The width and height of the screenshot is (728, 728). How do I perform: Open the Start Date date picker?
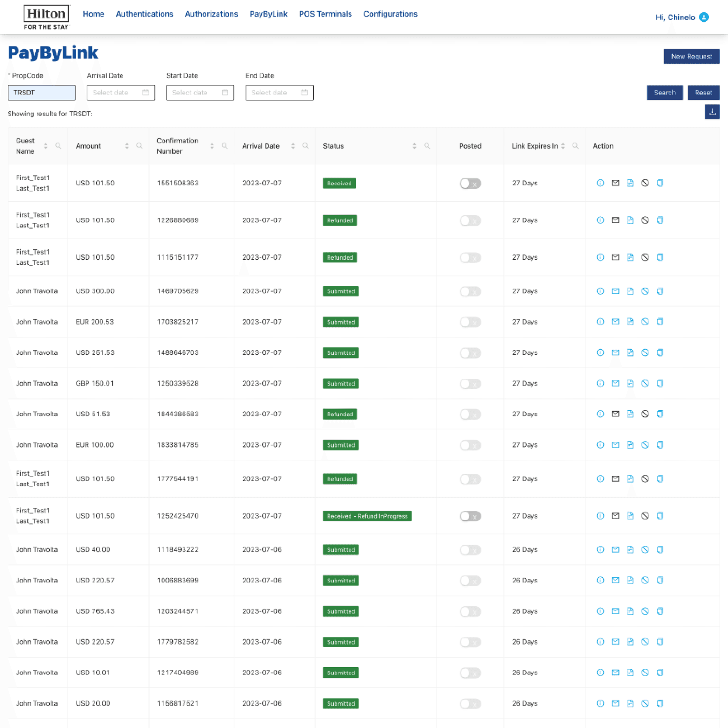(x=200, y=93)
